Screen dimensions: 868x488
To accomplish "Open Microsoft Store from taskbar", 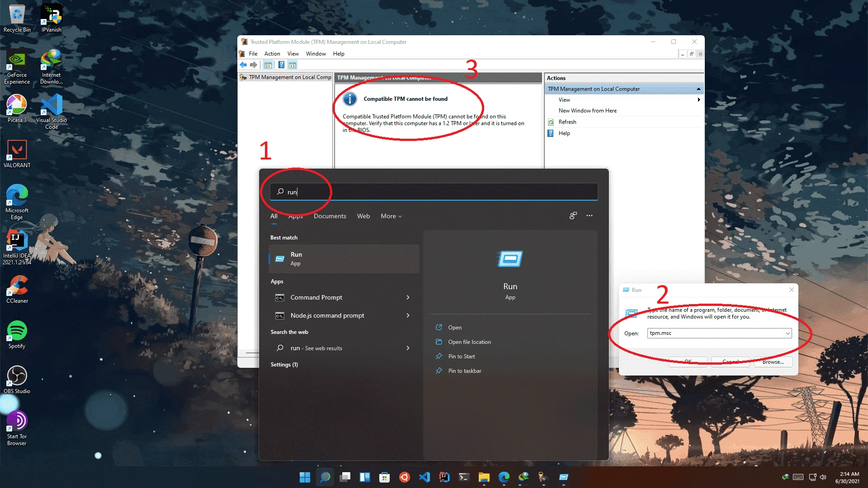I will [x=385, y=477].
